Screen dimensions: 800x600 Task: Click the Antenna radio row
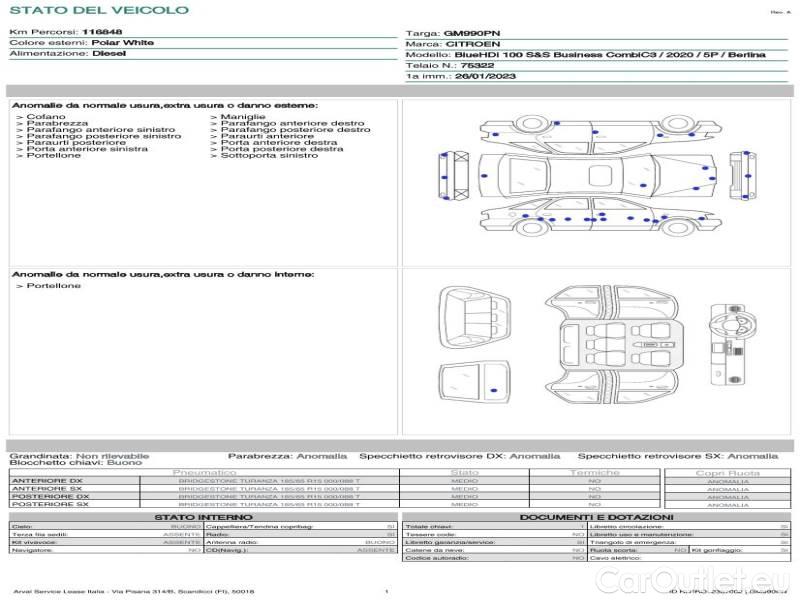click(301, 542)
